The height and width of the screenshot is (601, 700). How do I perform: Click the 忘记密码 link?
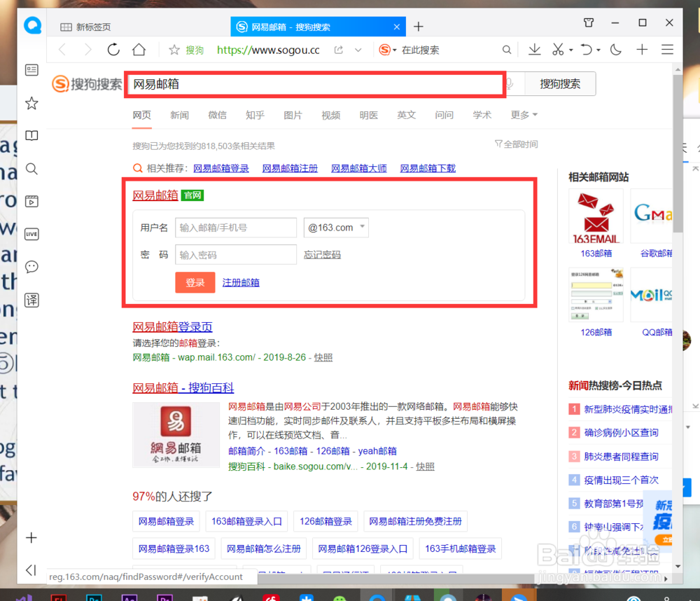pos(322,255)
